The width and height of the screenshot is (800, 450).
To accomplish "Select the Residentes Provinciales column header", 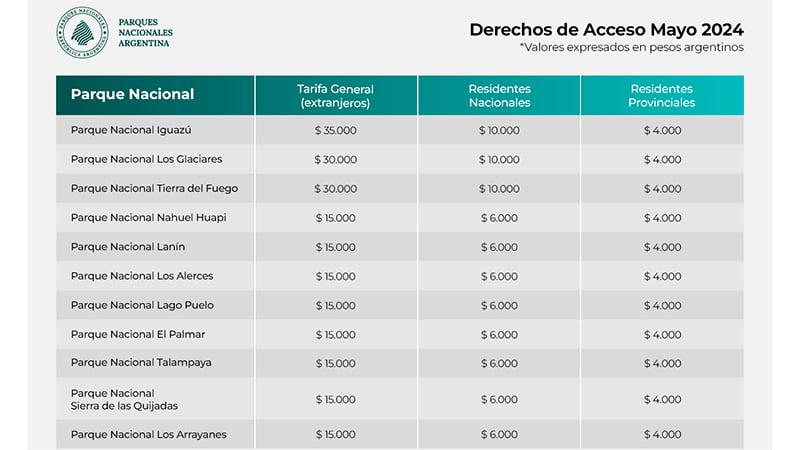I will 662,95.
